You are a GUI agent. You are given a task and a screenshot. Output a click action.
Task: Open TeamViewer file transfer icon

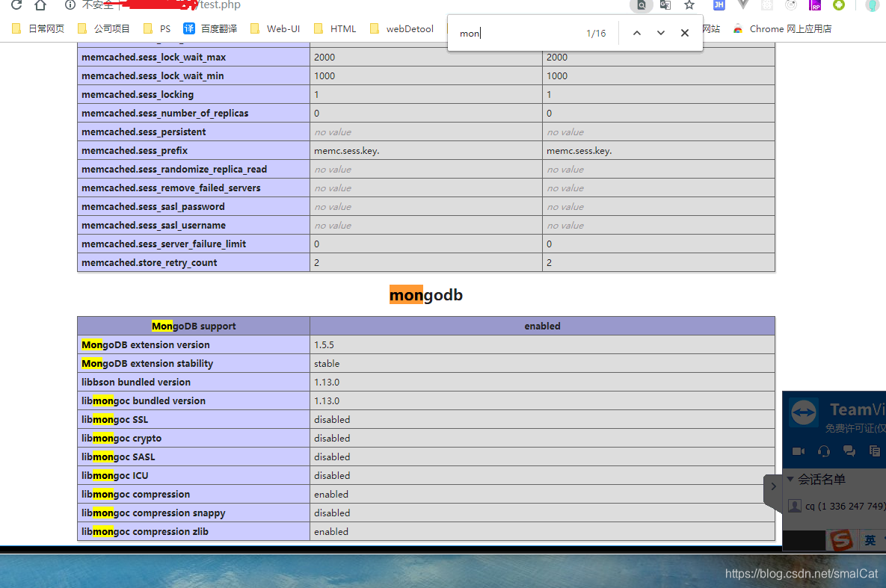(x=875, y=451)
